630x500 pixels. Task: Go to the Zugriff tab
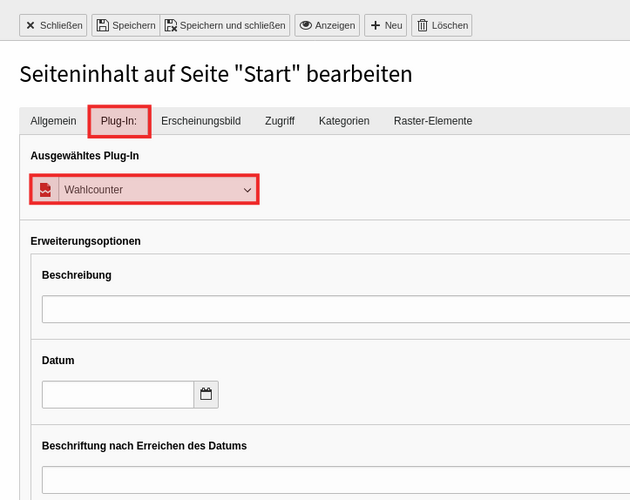[280, 121]
